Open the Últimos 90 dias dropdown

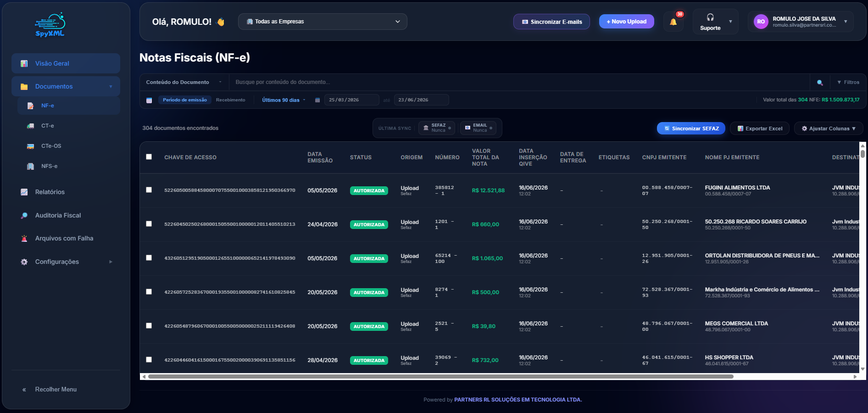(x=284, y=100)
